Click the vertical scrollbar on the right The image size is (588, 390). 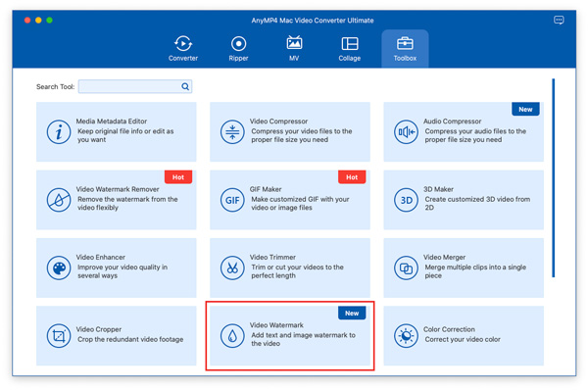[553, 178]
